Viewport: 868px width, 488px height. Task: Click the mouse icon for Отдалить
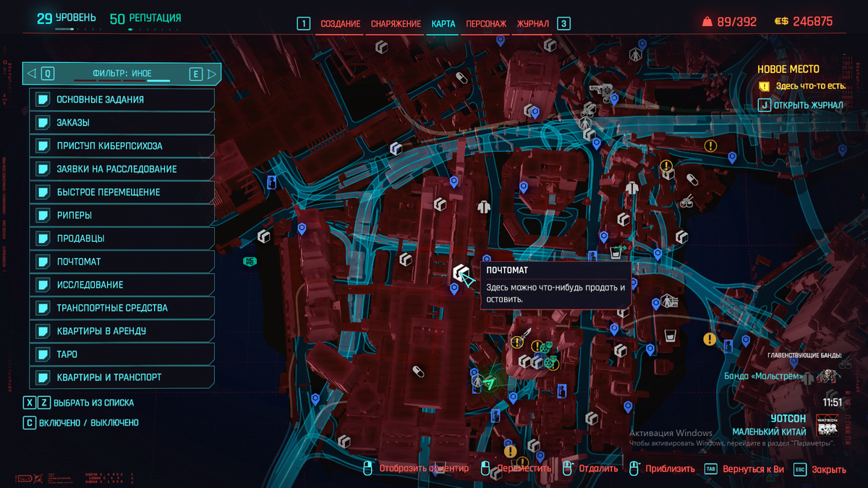coord(568,468)
